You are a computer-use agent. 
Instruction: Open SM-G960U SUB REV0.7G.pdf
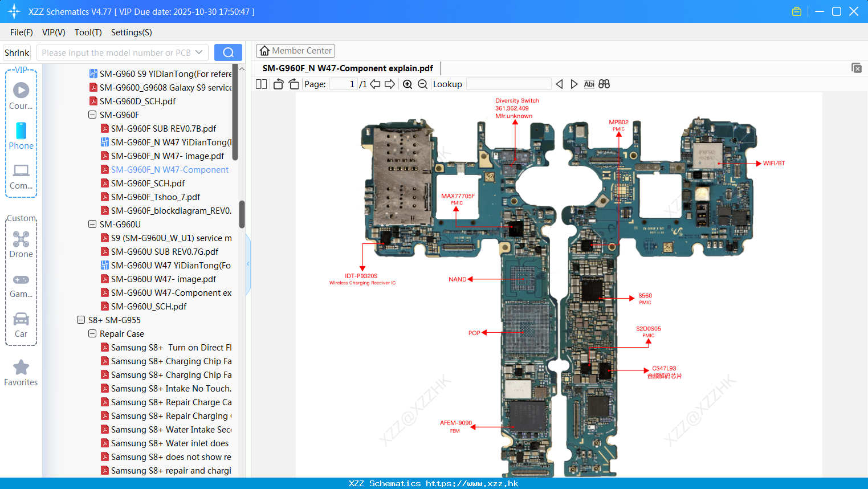pyautogui.click(x=165, y=251)
